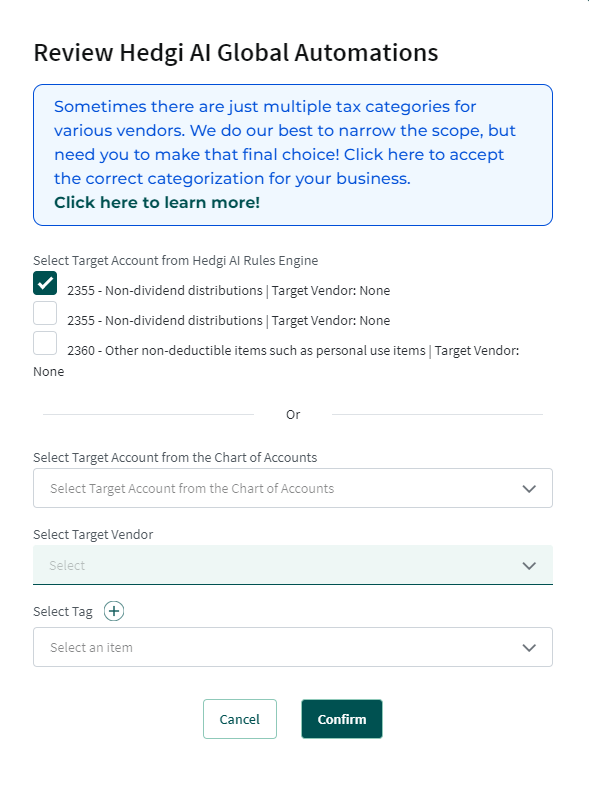Follow the 'Click here to learn more!' link

(x=157, y=203)
